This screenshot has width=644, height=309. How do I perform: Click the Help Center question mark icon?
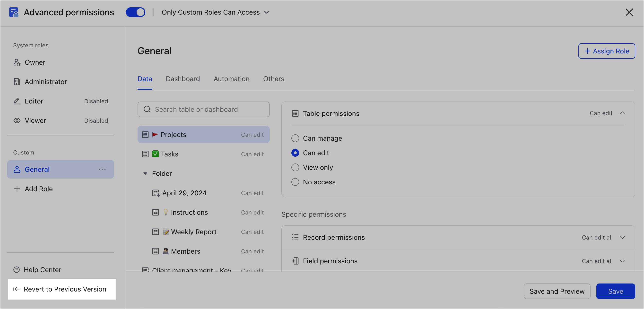tap(17, 269)
